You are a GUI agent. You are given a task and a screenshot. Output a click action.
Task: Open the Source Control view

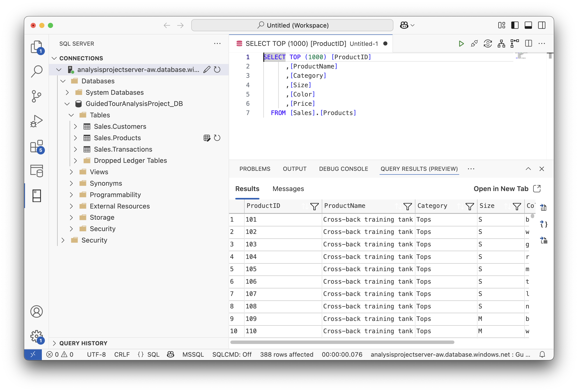[x=37, y=96]
